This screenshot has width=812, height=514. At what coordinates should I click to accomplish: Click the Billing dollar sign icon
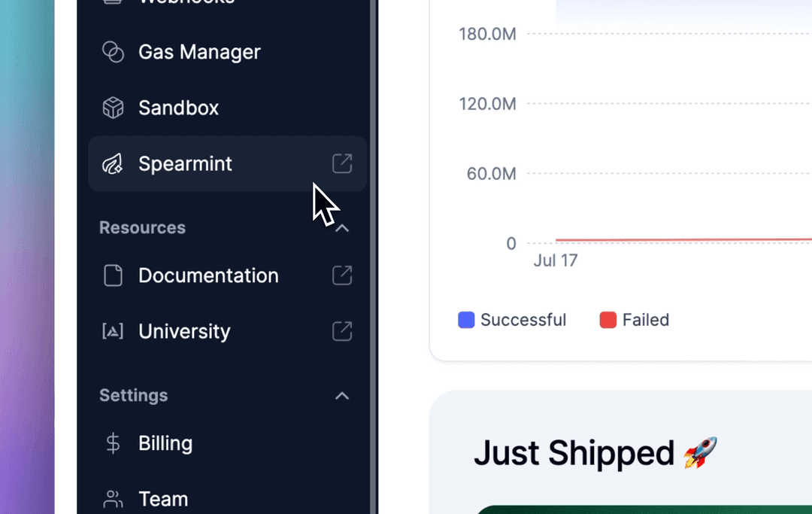113,443
